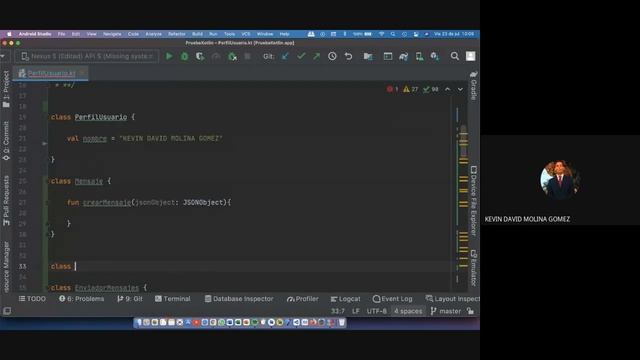Open Database Inspector tool window
This screenshot has width=640, height=360.
click(x=239, y=299)
